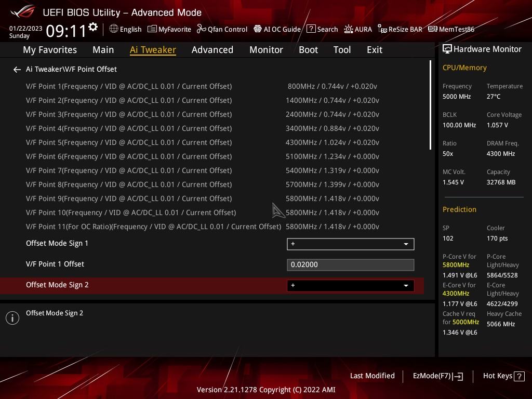Go to the Tool tab
Image resolution: width=532 pixels, height=399 pixels.
(342, 50)
